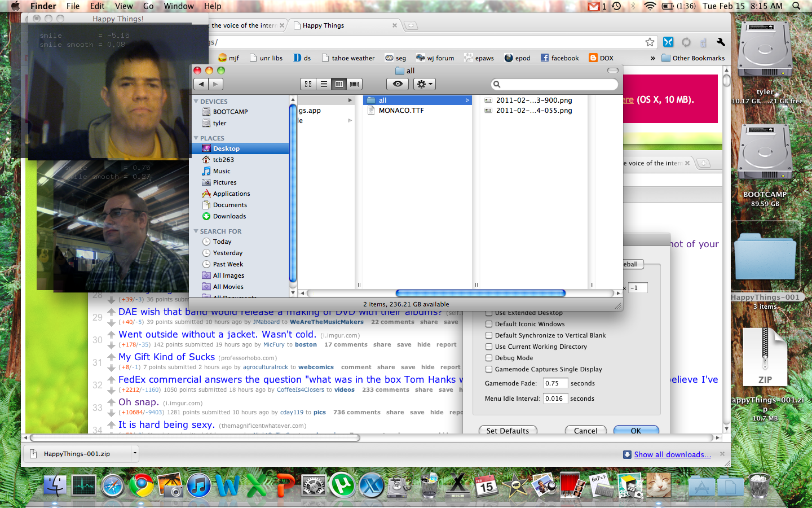812x508 pixels.
Task: Open Chrome's wrench settings menu
Action: pyautogui.click(x=721, y=42)
